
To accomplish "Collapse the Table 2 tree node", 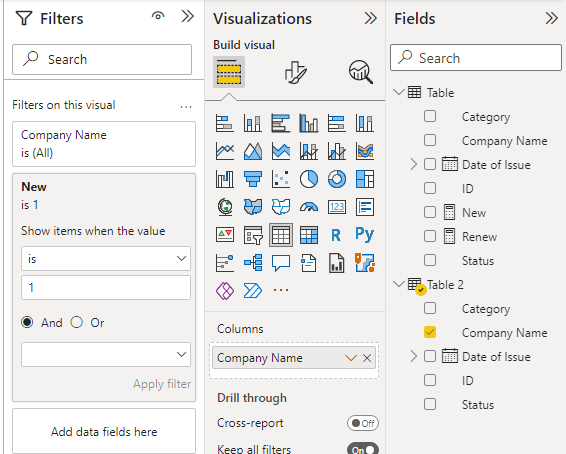I will (x=399, y=284).
